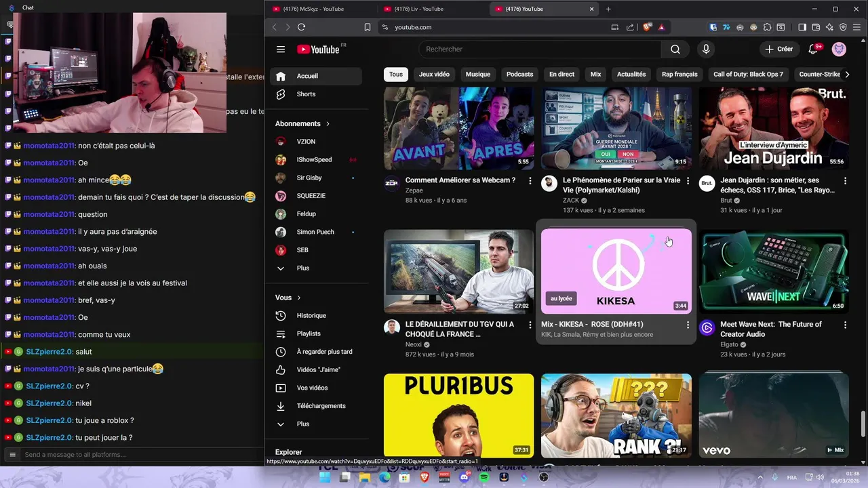Screen dimensions: 868x488
Task: Click the share icon in the address bar
Action: point(630,27)
